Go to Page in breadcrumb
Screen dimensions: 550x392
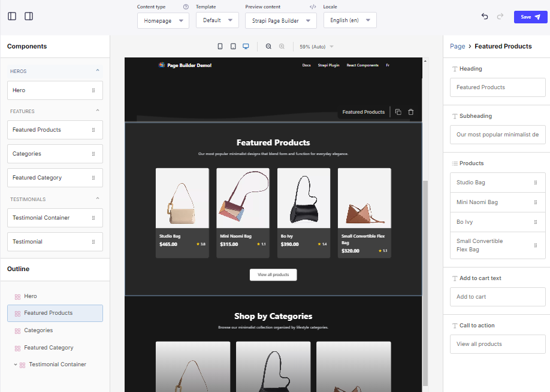tap(457, 46)
